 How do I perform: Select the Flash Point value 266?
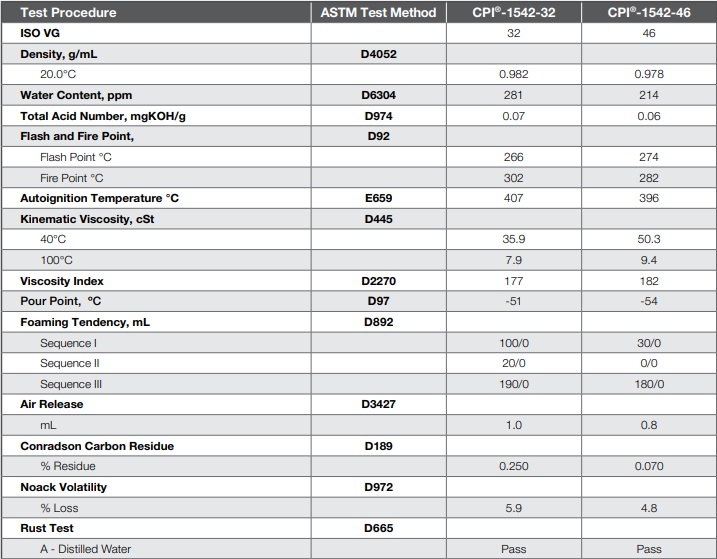tap(515, 157)
